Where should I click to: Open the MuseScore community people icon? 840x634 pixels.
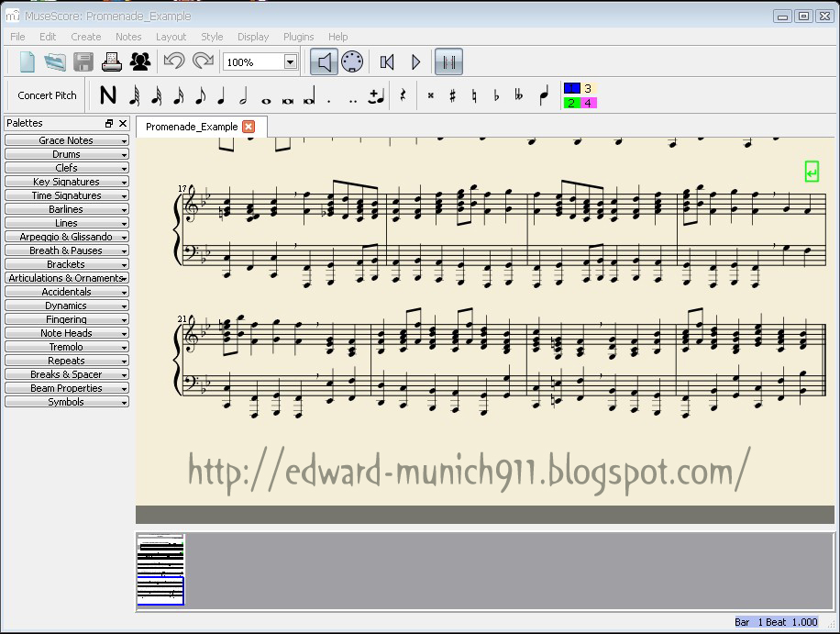140,62
